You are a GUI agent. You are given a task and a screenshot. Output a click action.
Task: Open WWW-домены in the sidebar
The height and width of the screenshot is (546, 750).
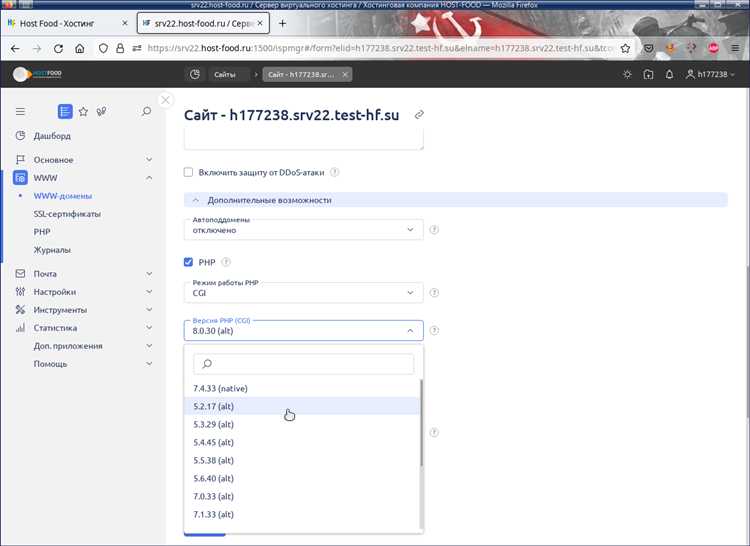tap(63, 196)
